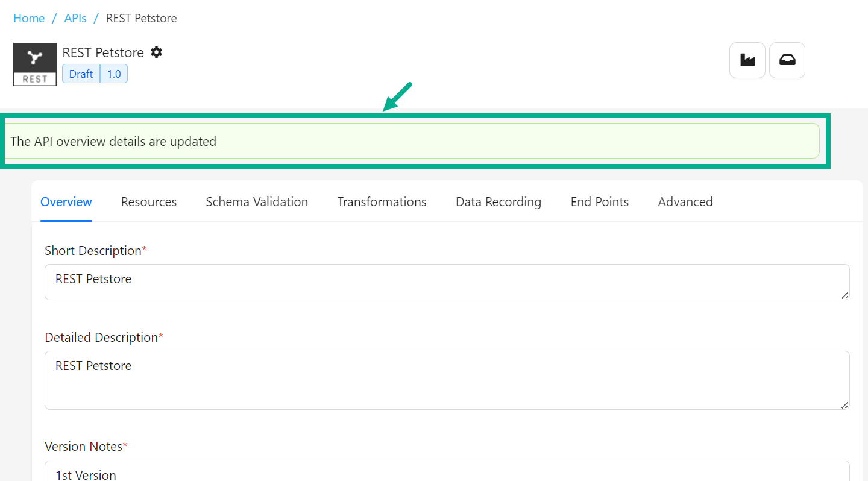868x481 pixels.
Task: Switch to the Resources tab
Action: click(x=148, y=201)
